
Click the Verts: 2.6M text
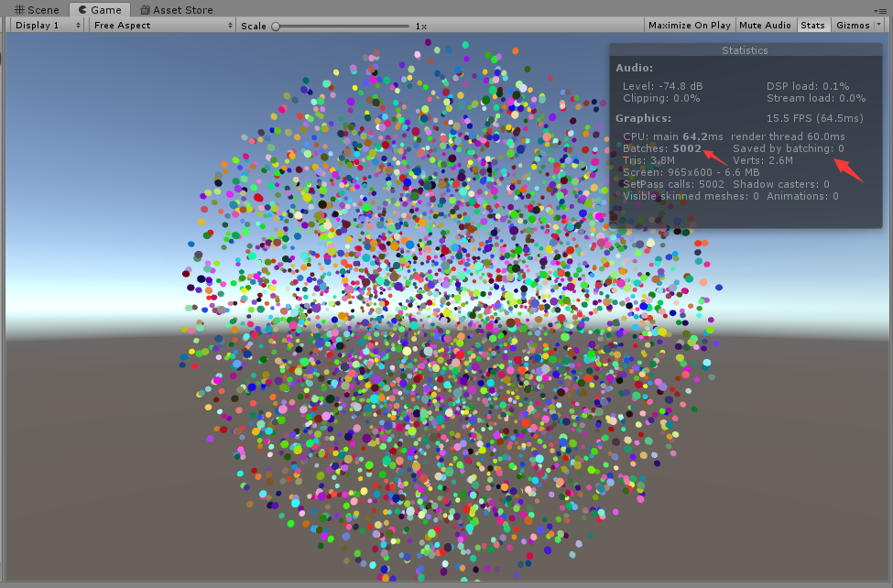click(763, 160)
